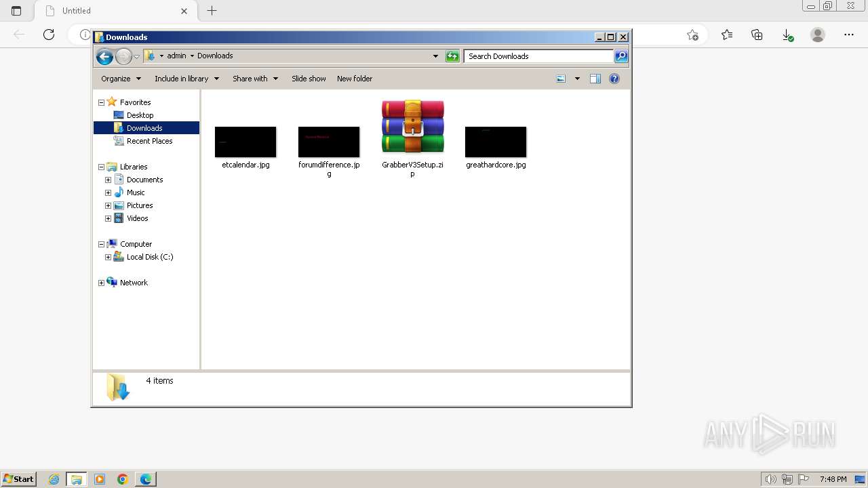The image size is (868, 488).
Task: Open Internet Explorer from taskbar
Action: (54, 479)
